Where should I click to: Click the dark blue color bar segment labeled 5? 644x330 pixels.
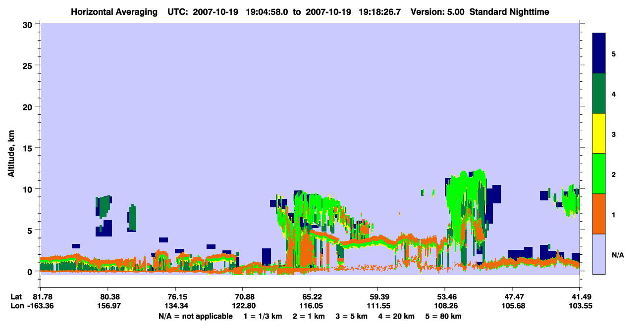click(599, 53)
